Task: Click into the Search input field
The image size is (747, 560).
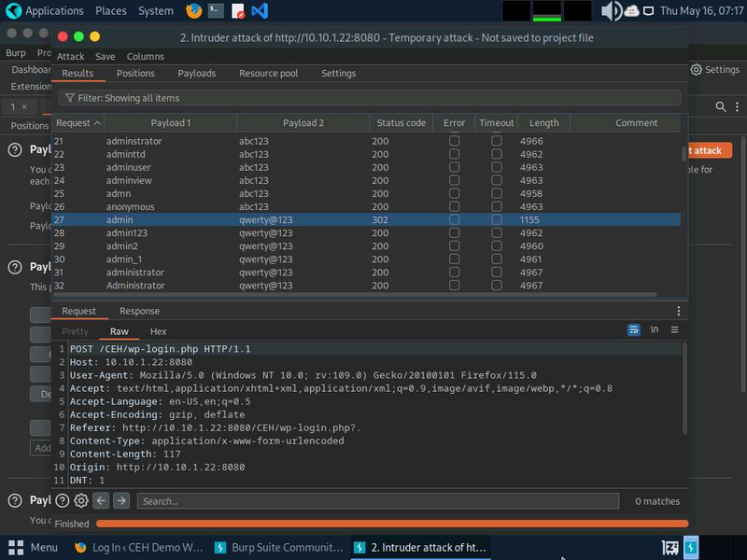Action: pos(378,501)
